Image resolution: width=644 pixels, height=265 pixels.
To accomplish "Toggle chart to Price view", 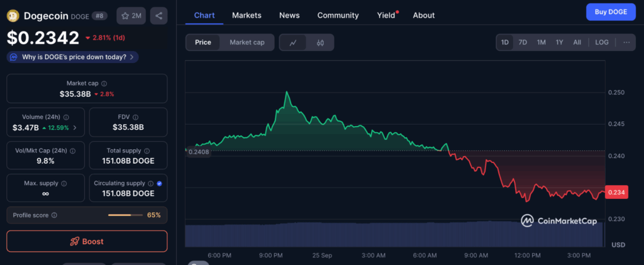I will click(203, 42).
